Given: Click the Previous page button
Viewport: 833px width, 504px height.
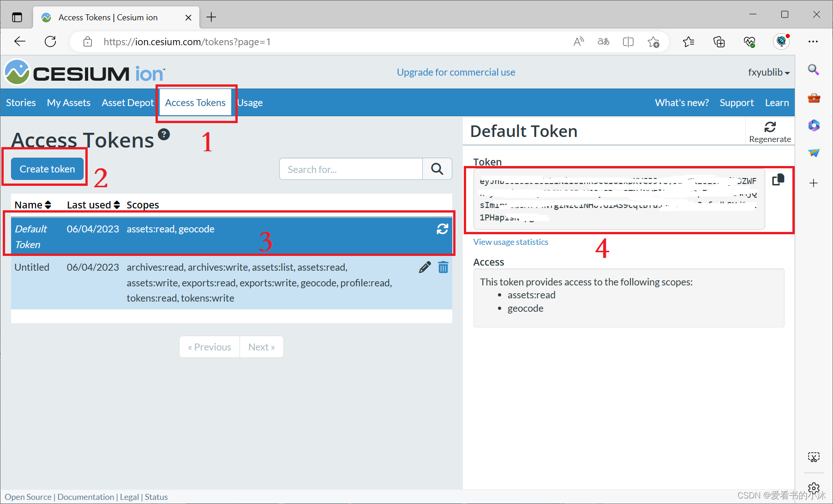Looking at the screenshot, I should pos(210,347).
